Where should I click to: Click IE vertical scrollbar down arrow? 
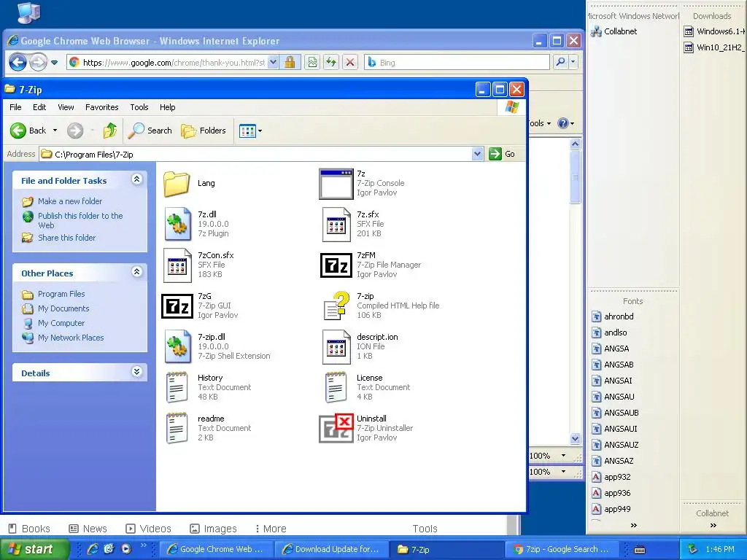click(575, 438)
